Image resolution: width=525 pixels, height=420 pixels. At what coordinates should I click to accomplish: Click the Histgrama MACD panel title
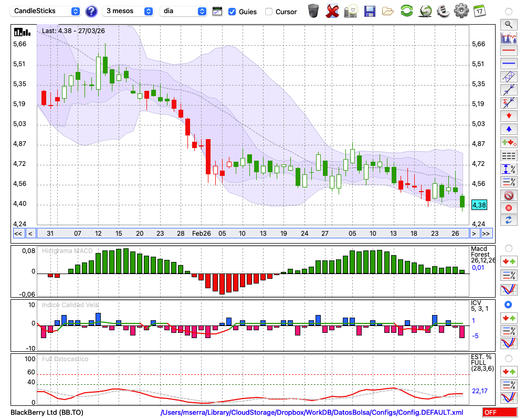(67, 251)
